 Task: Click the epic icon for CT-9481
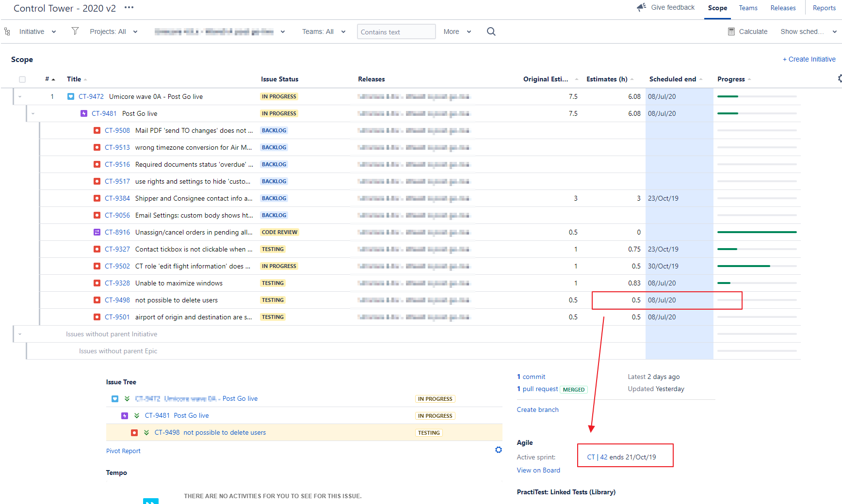(x=84, y=113)
